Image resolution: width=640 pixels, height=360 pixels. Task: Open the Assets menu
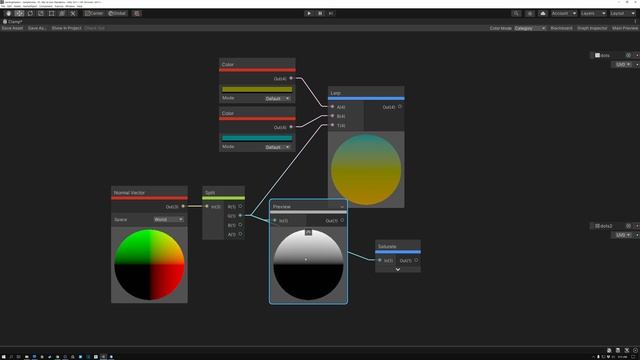(x=17, y=6)
